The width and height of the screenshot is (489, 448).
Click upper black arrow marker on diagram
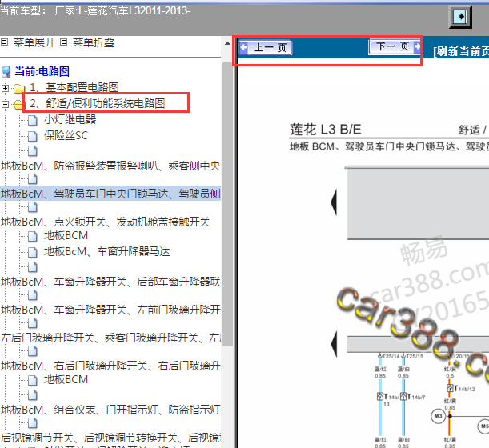334,202
